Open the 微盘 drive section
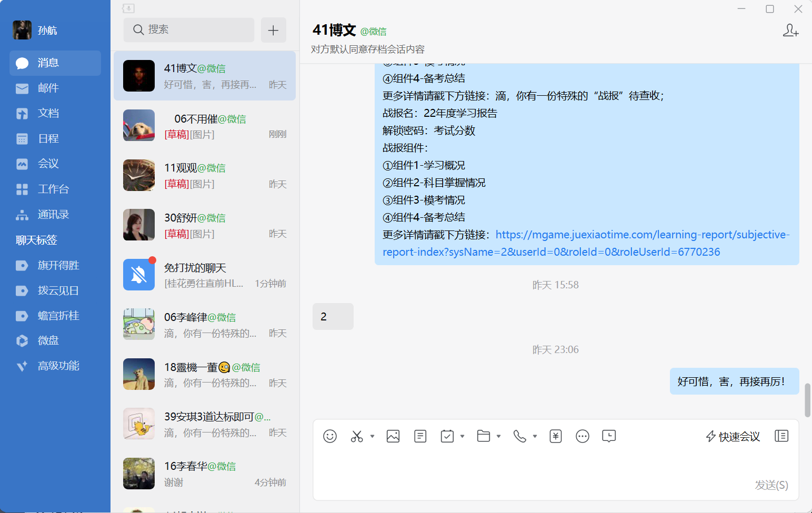 tap(55, 341)
